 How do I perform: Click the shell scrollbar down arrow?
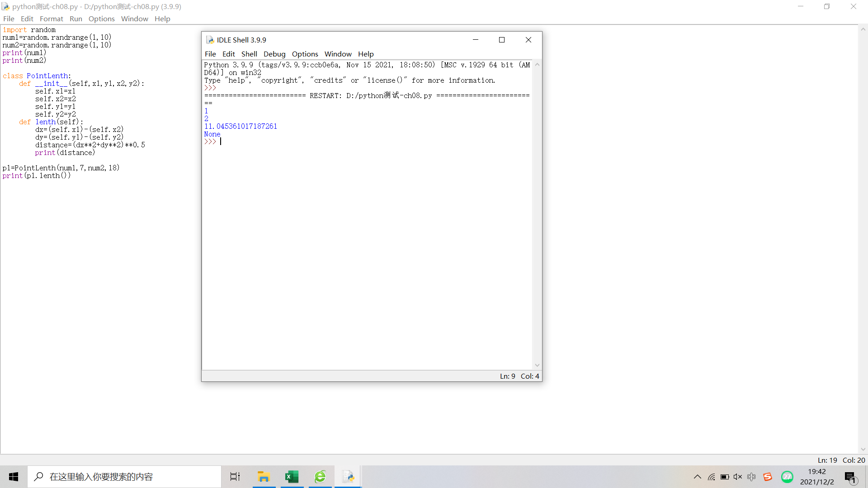[x=537, y=365]
